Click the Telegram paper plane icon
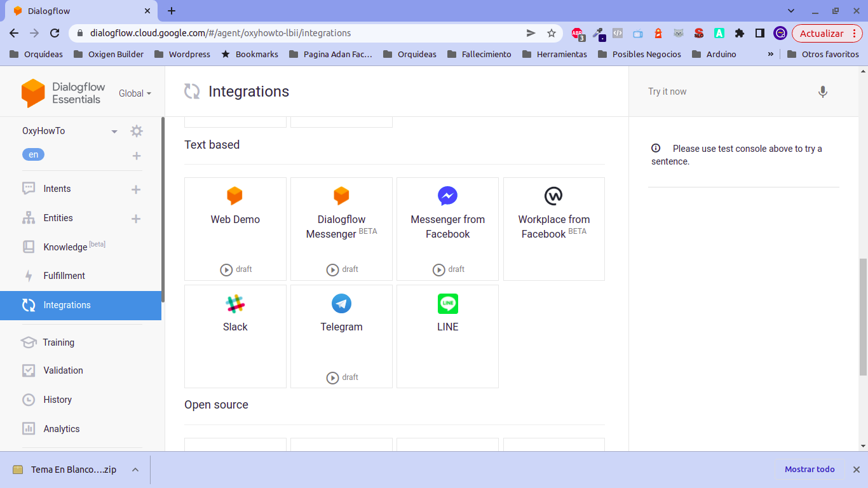 pyautogui.click(x=341, y=304)
